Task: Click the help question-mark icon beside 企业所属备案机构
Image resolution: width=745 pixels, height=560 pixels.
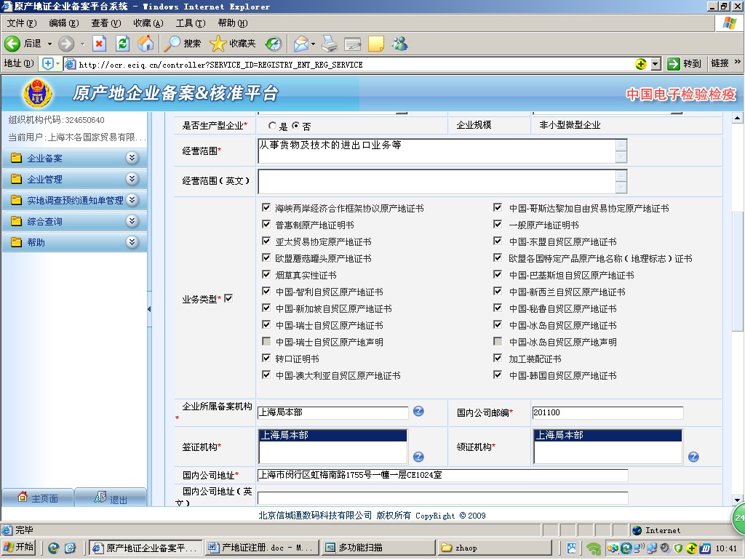Action: [x=418, y=411]
